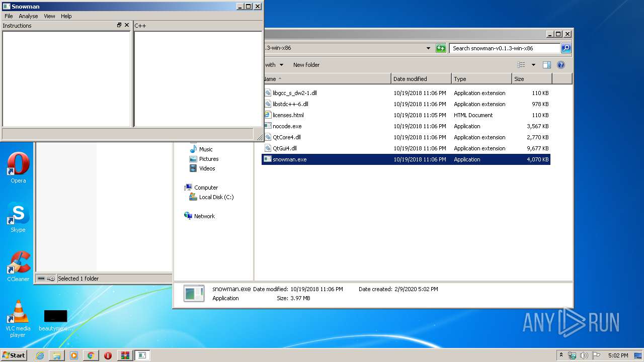Open Explorer help icon
Viewport: 644px width, 362px height.
pos(561,65)
